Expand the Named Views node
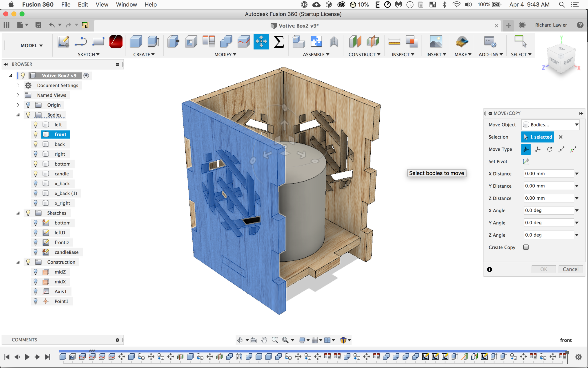Screen dimensions: 588x368 18,95
